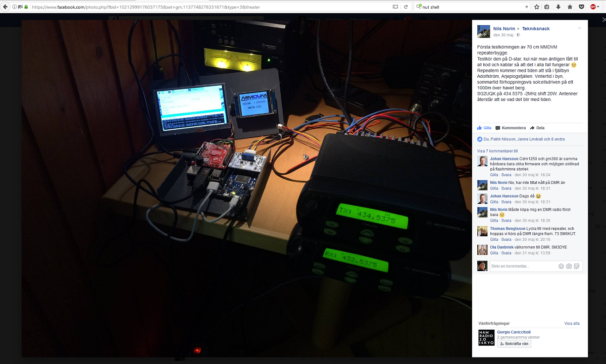Click the Kommentera action under the post
The height and width of the screenshot is (364, 606).
click(x=511, y=128)
